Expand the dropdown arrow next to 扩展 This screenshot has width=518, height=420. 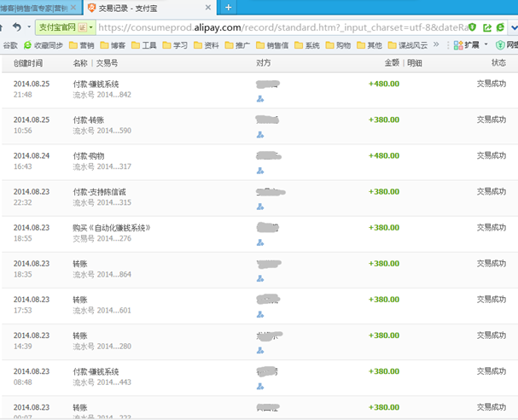[486, 44]
